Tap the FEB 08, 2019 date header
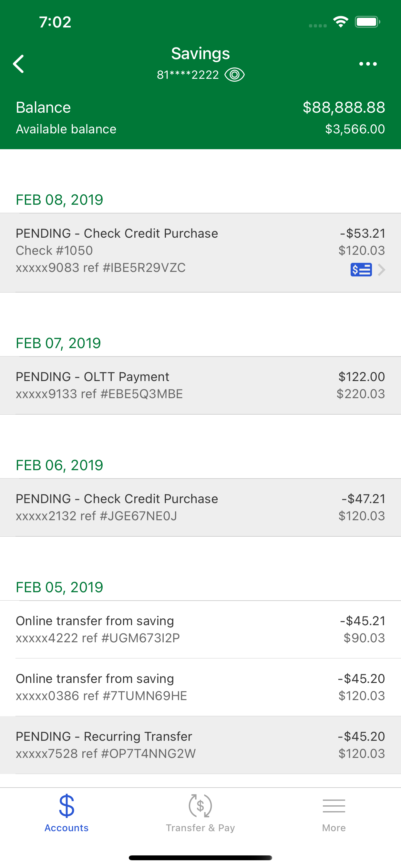Viewport: 401px width, 868px height. coord(59,200)
